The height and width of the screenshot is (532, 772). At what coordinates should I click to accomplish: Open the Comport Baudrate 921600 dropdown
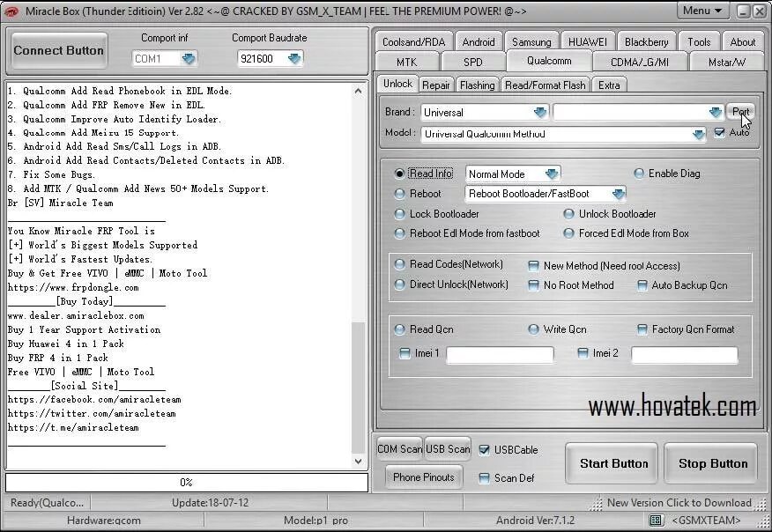294,58
